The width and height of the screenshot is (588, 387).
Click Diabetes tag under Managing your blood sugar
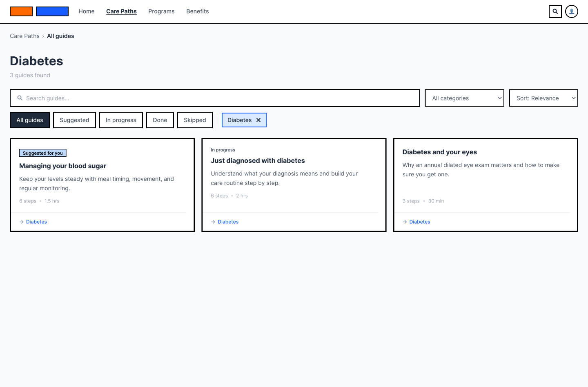point(36,222)
